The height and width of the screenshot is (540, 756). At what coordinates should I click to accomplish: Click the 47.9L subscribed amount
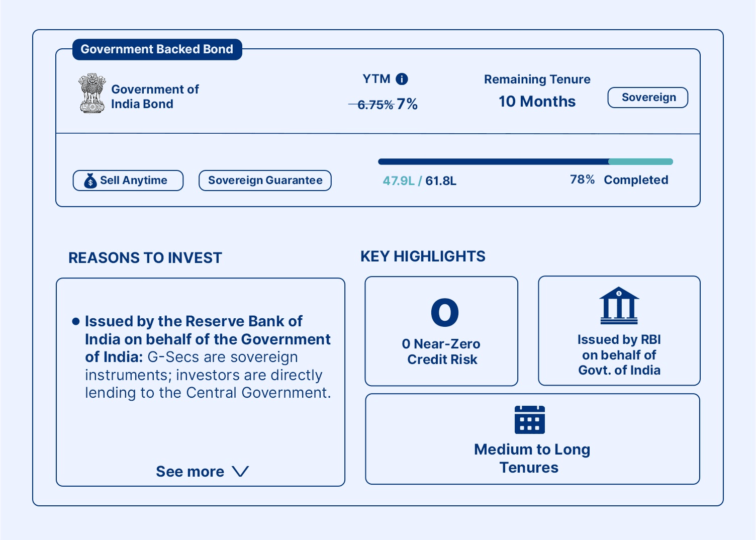(399, 181)
